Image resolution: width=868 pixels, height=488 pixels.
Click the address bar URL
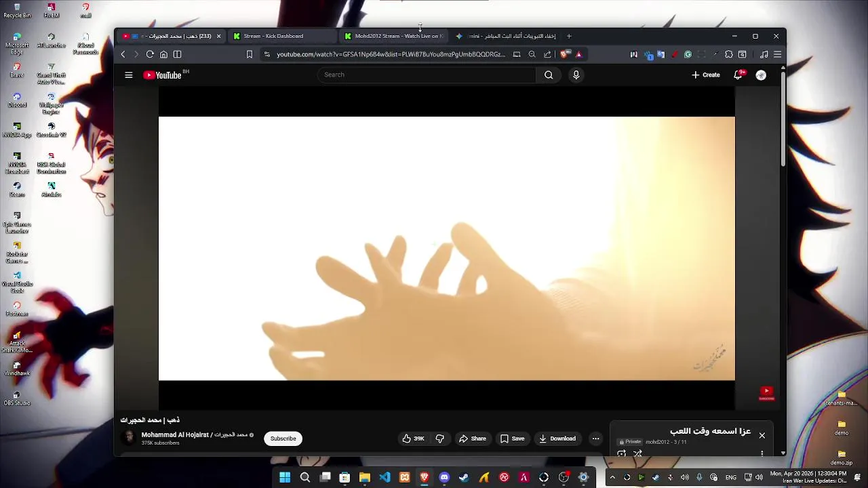[391, 54]
